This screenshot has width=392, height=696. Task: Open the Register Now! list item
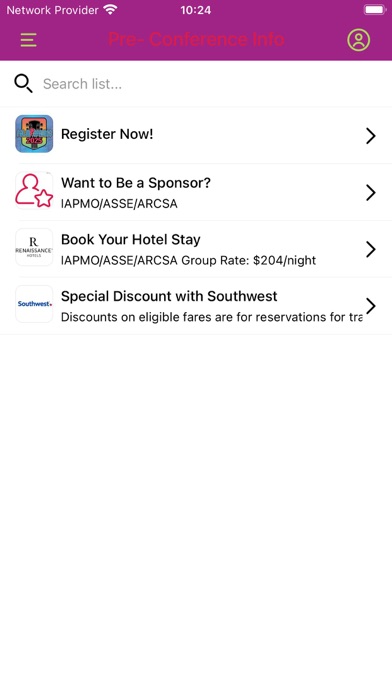196,135
